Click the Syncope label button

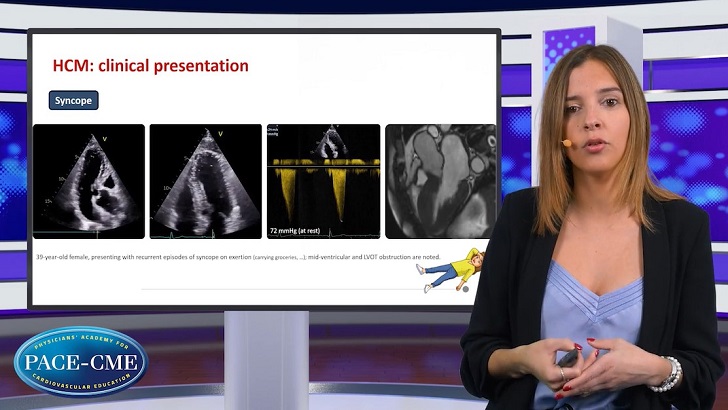[x=74, y=101]
